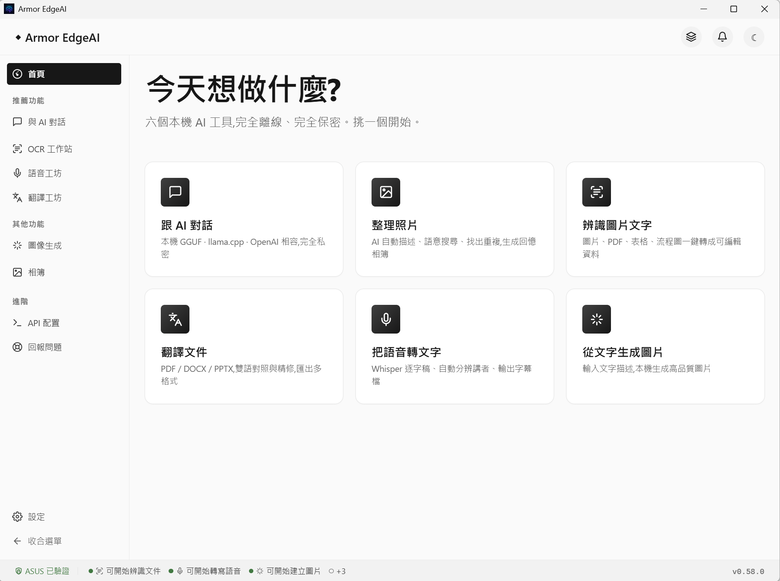The image size is (780, 581).
Task: Collapse sidebar with 收合選單
Action: (x=64, y=541)
